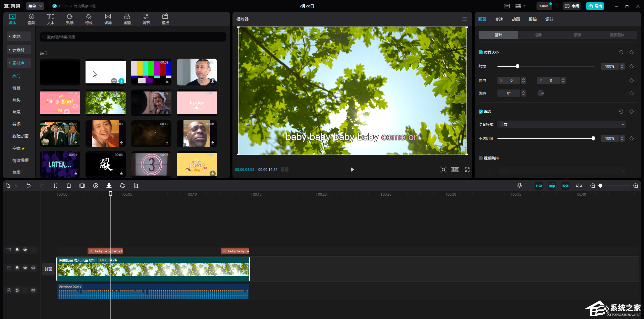Toggle the 位置大小 checkbox

pyautogui.click(x=481, y=52)
